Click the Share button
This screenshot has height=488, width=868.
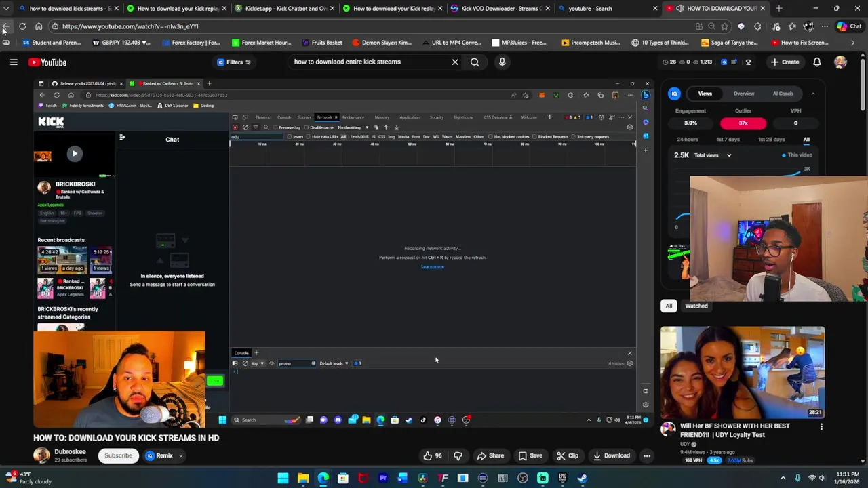point(490,456)
